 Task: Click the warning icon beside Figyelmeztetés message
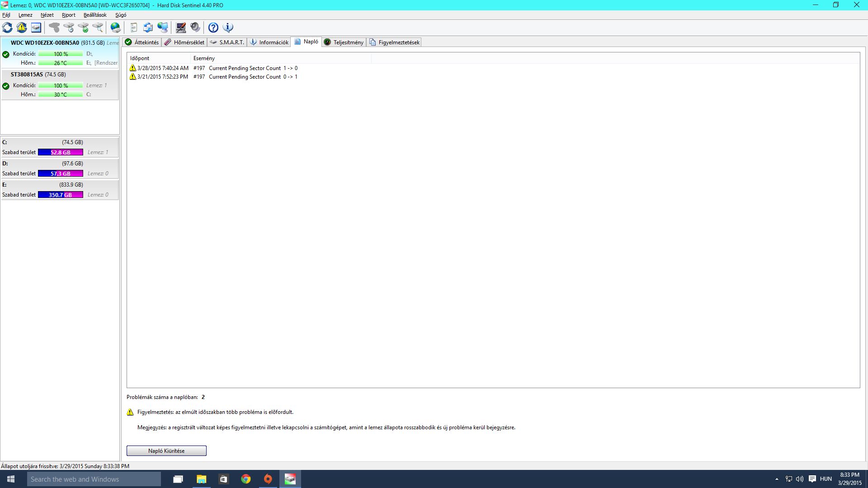click(130, 412)
